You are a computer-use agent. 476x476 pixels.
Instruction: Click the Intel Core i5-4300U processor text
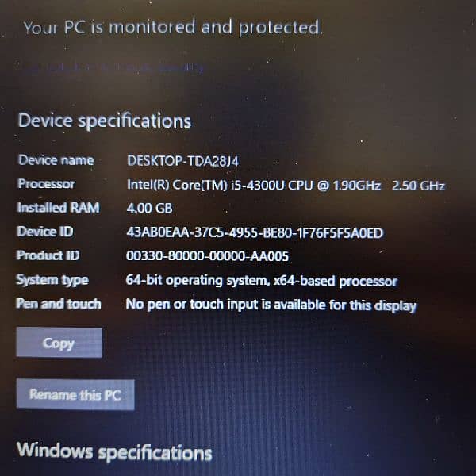[286, 185]
